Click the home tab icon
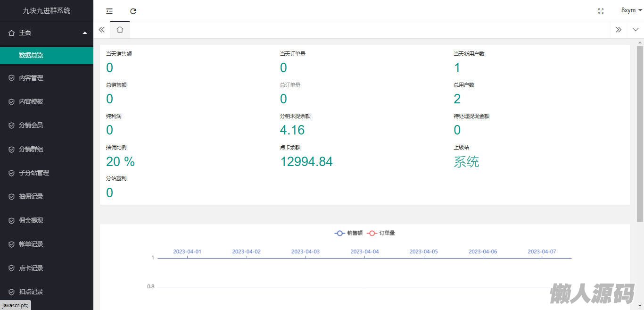This screenshot has width=644, height=310. tap(120, 30)
